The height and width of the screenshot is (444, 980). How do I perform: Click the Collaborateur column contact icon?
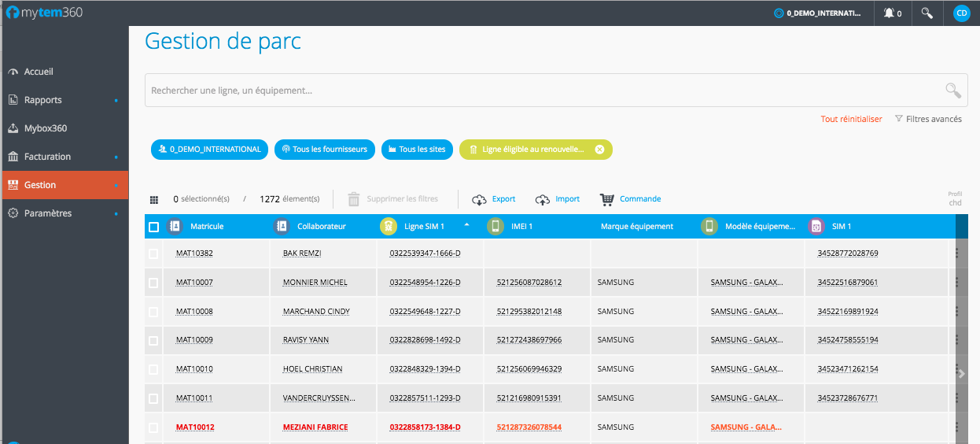pos(282,227)
